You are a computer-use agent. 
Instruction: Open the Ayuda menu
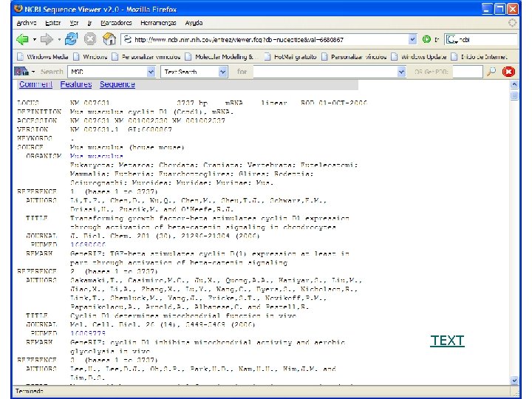194,23
